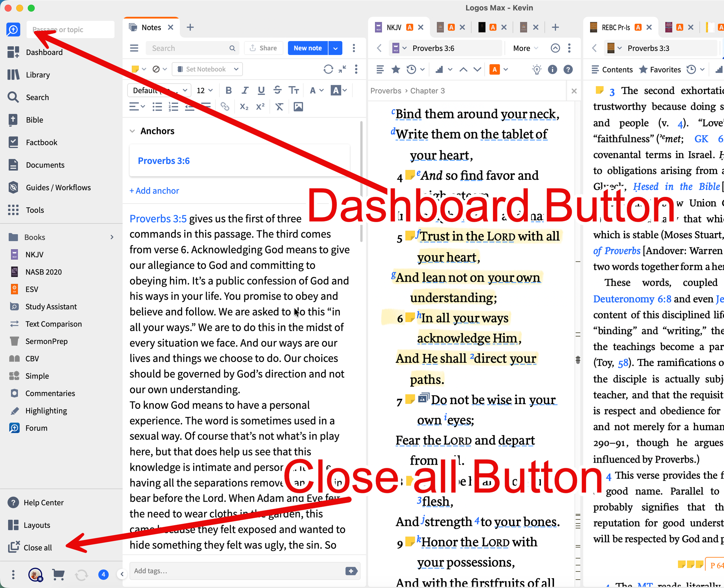Open the Set Notebook dropdown
Screen dimensions: 724x588
208,69
